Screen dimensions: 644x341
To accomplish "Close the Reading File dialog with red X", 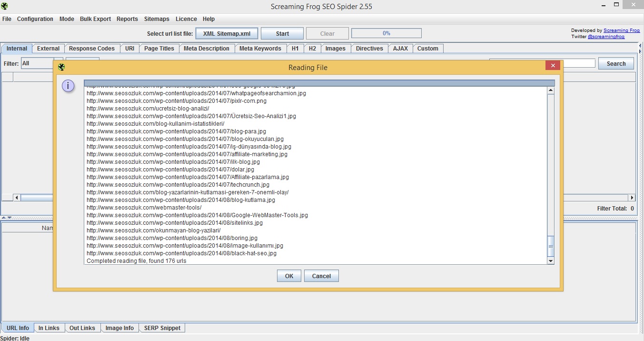I will click(553, 66).
